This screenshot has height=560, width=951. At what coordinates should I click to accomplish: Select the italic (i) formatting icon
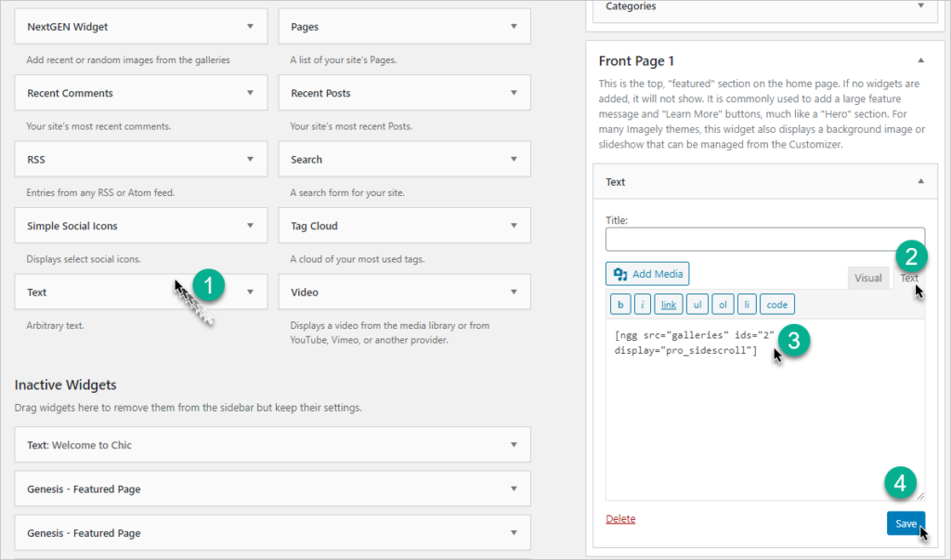(645, 304)
